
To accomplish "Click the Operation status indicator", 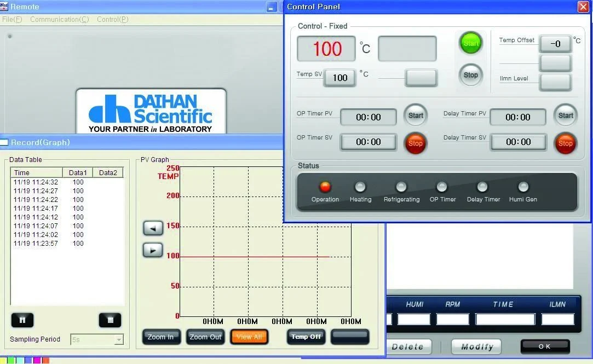I will click(x=325, y=187).
